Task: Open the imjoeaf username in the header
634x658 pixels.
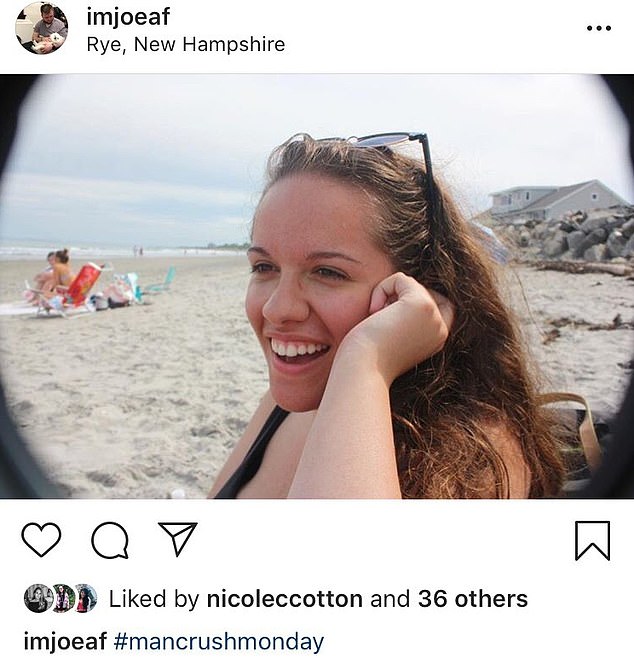Action: coord(128,17)
